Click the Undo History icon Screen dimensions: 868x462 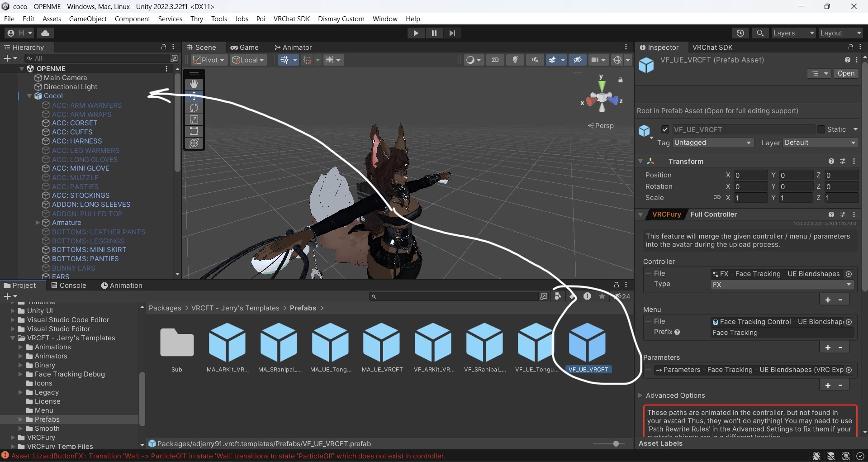pos(740,33)
